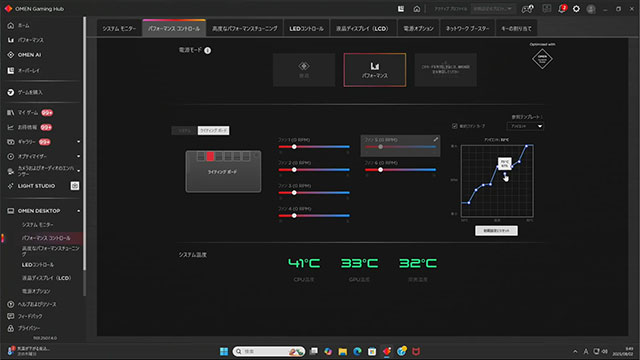Click the info icon next to power mode
Viewport: 640px width, 360px height.
tap(207, 50)
